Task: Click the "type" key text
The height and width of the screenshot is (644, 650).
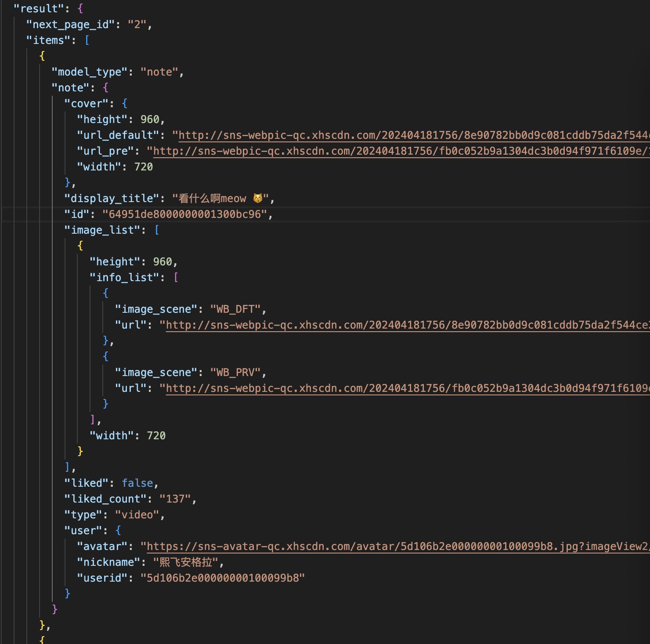Action: [83, 515]
